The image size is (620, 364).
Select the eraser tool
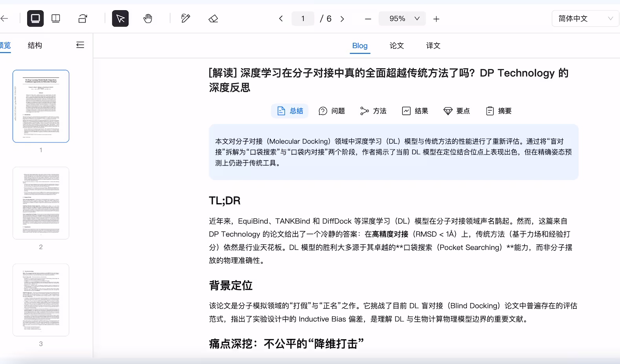[x=213, y=18]
